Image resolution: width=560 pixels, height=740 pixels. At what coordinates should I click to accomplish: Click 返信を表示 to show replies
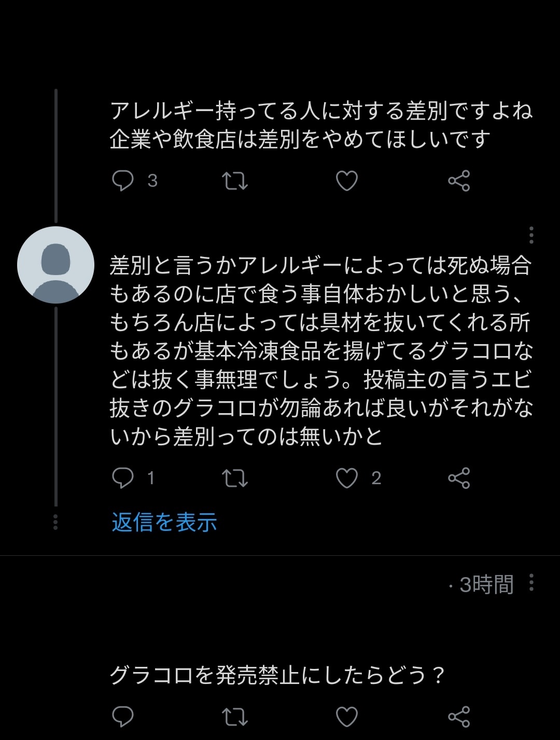(x=164, y=522)
